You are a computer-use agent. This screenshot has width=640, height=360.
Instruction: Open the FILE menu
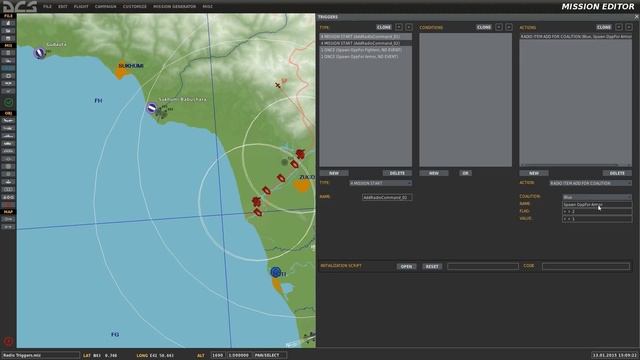point(47,7)
